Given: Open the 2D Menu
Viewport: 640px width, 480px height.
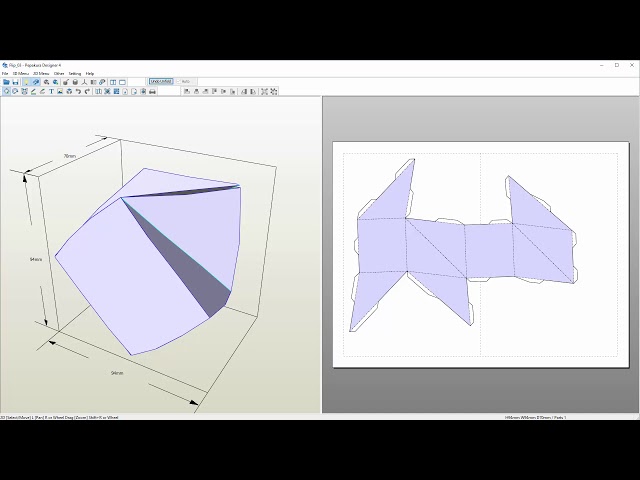Looking at the screenshot, I should [x=41, y=74].
